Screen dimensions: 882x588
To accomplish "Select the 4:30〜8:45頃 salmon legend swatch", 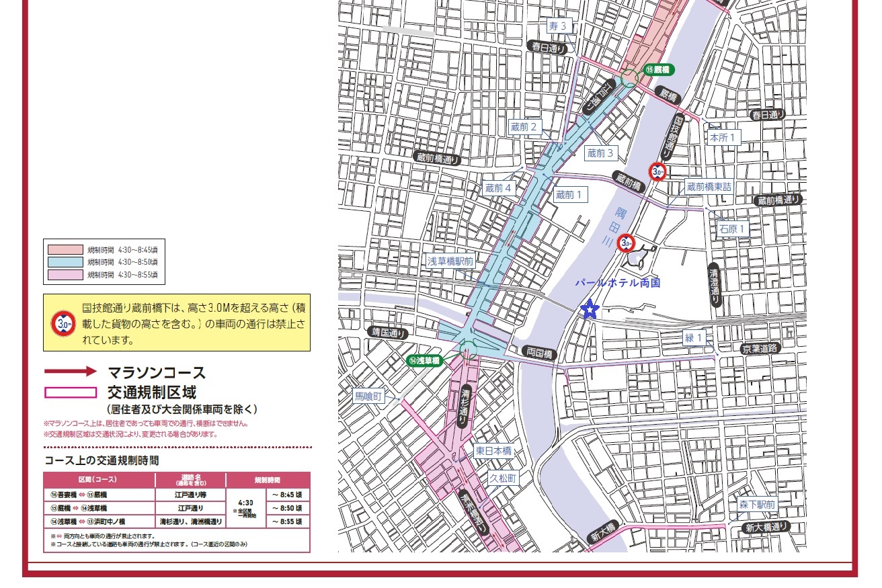I will (65, 249).
